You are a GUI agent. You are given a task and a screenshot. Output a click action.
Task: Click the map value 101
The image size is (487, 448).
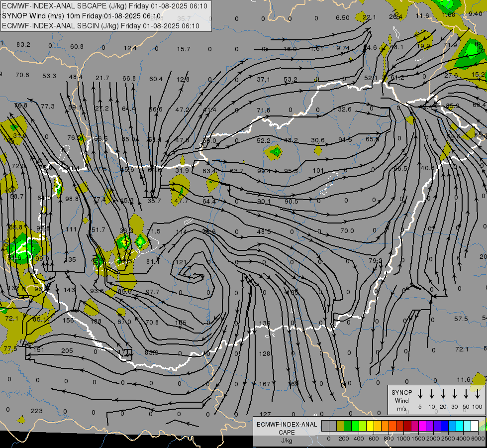(318, 170)
